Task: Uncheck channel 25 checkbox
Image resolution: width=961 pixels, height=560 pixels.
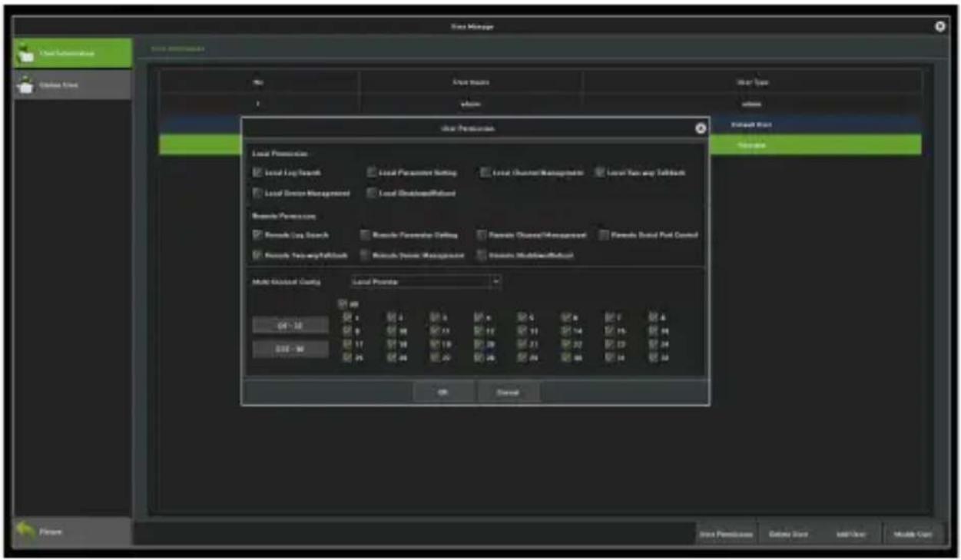Action: (x=347, y=357)
